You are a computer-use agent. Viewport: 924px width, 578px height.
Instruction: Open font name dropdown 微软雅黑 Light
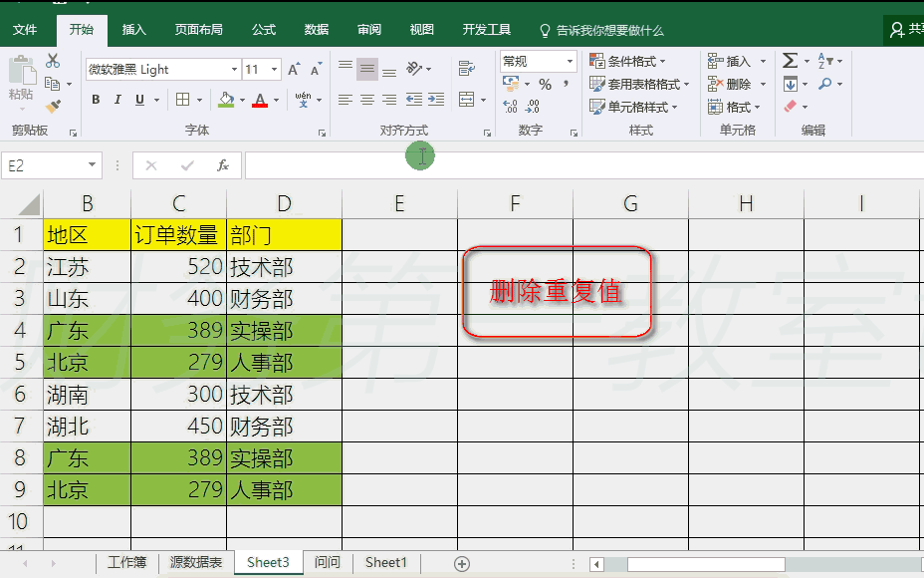235,70
